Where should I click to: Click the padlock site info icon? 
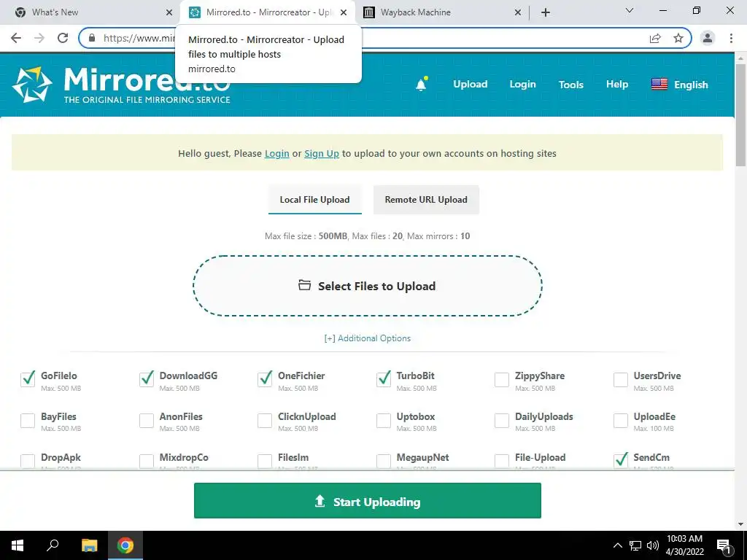click(x=92, y=38)
